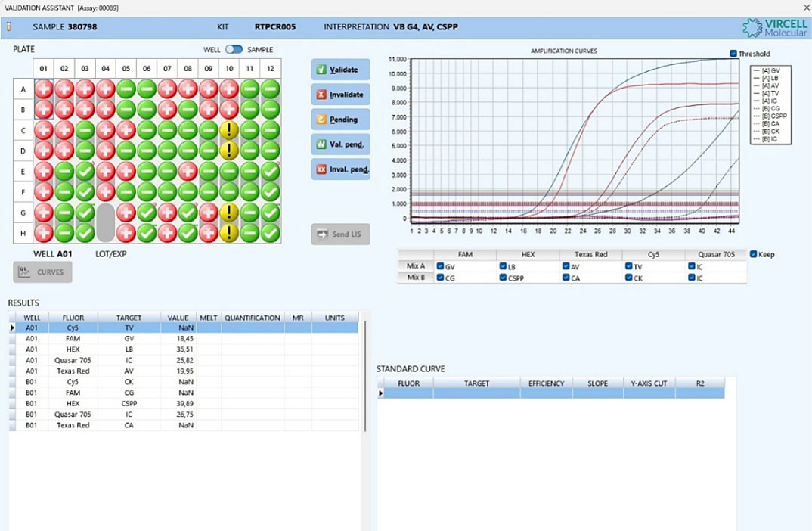Screen dimensions: 812x531
Task: Select warning well G10
Action: coord(229,213)
